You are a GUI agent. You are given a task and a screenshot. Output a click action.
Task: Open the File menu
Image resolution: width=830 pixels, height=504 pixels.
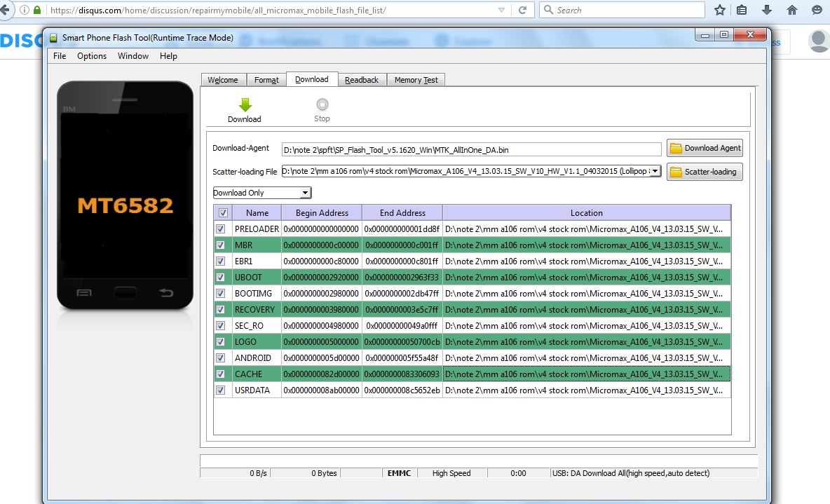[x=60, y=56]
